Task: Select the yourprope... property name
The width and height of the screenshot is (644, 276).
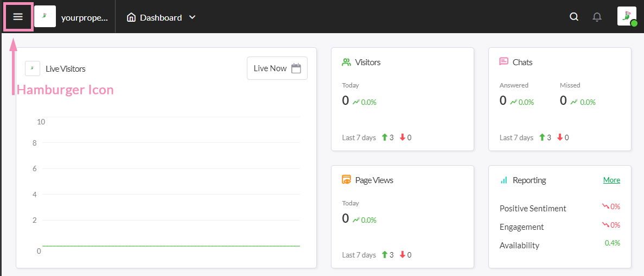Action: point(84,18)
